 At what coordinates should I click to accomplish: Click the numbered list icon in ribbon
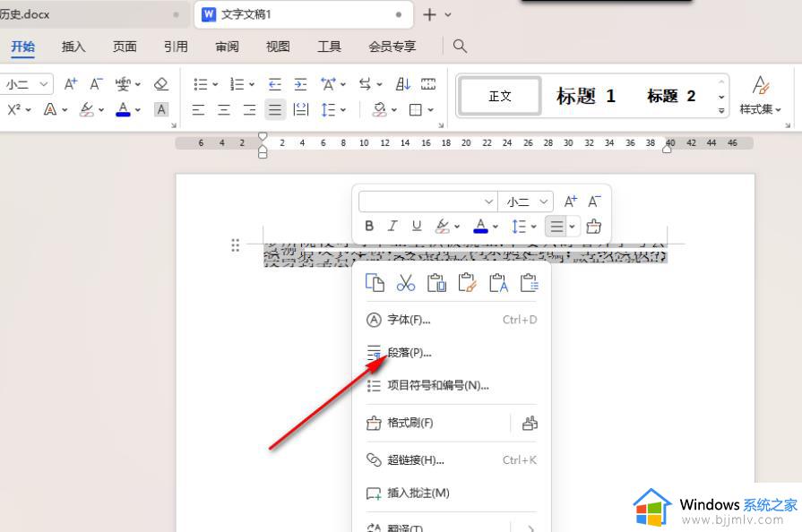click(x=237, y=84)
